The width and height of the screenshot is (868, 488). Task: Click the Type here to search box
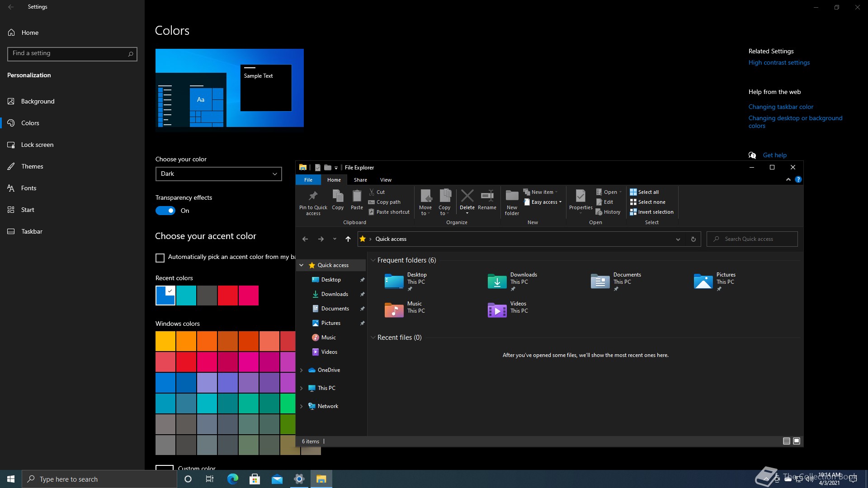pyautogui.click(x=99, y=479)
